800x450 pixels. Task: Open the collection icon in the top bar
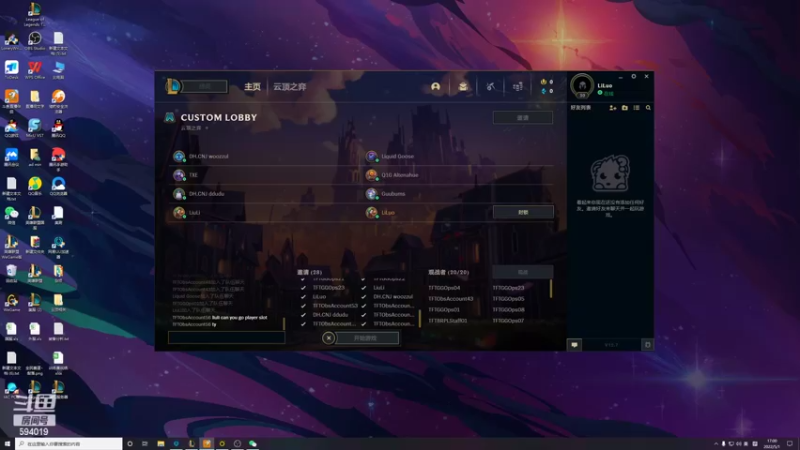(462, 87)
